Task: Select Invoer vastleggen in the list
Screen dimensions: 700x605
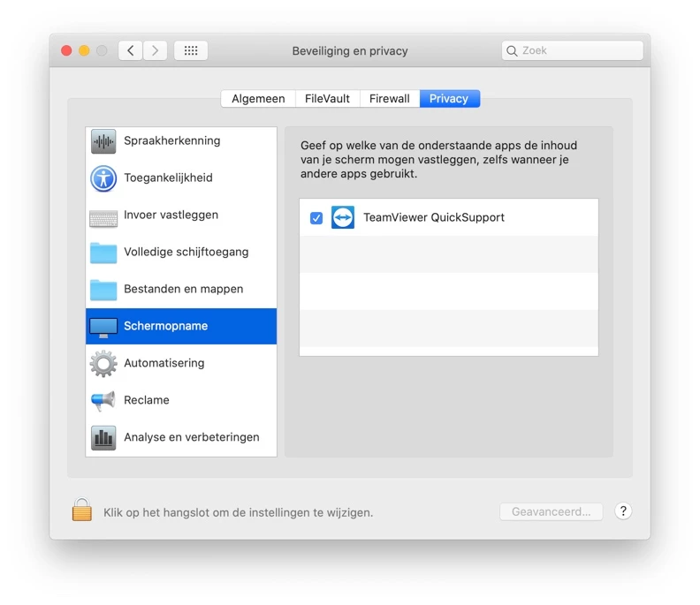Action: coord(181,215)
